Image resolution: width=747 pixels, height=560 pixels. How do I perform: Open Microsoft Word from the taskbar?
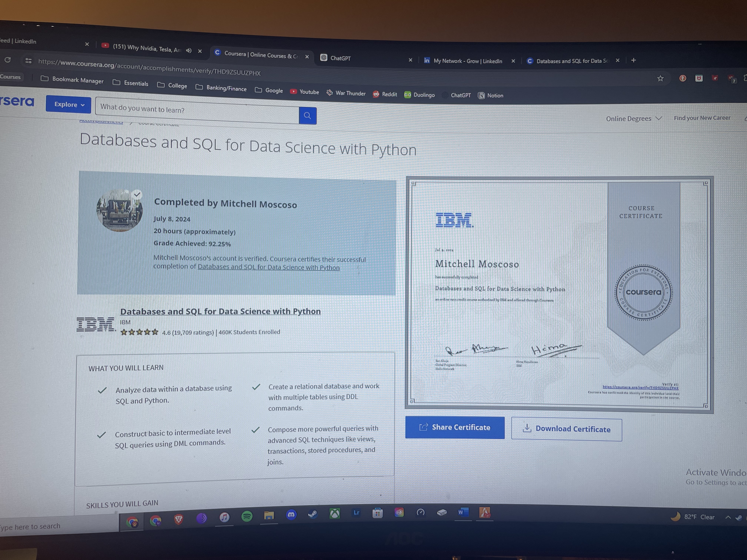click(463, 512)
